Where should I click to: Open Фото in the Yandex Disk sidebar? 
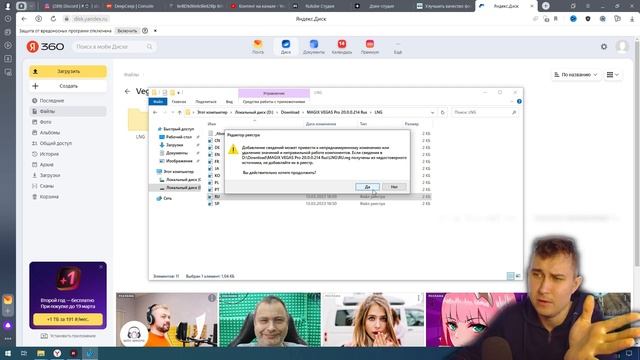coord(45,122)
